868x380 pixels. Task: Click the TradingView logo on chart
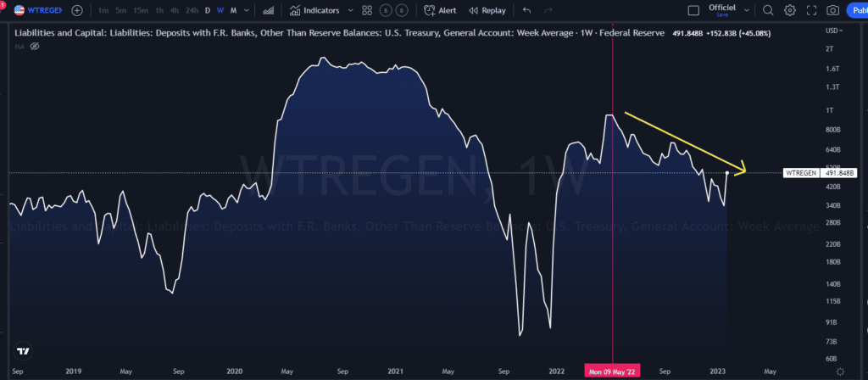pyautogui.click(x=23, y=351)
